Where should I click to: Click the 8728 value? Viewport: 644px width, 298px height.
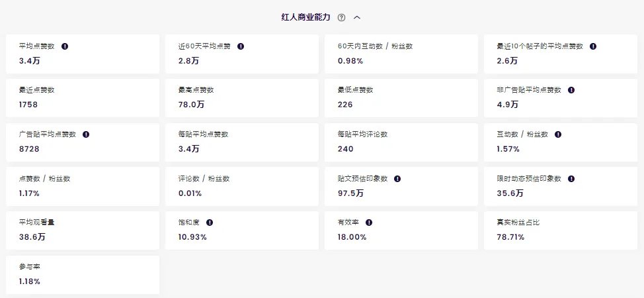point(29,149)
